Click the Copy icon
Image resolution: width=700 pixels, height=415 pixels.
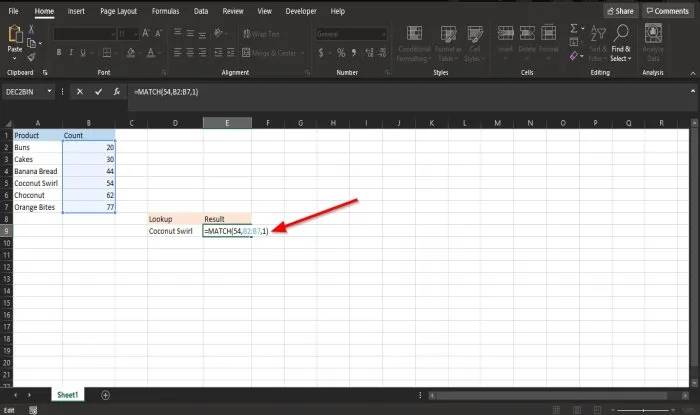(31, 43)
